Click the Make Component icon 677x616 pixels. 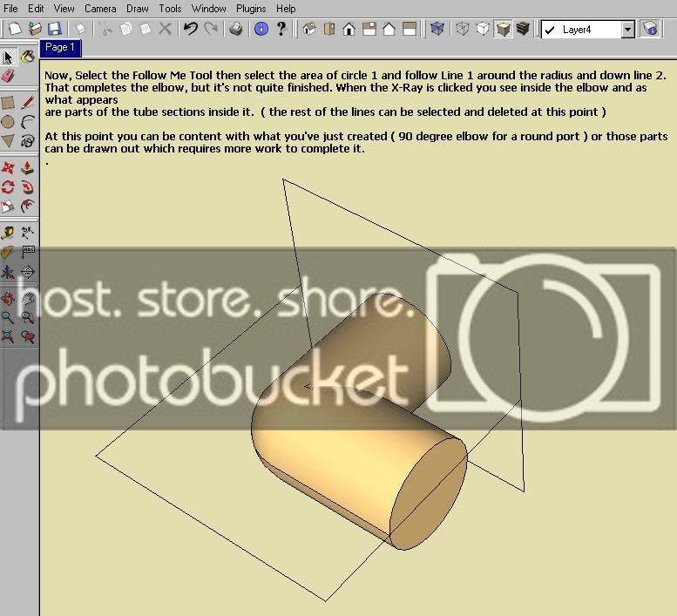click(79, 29)
